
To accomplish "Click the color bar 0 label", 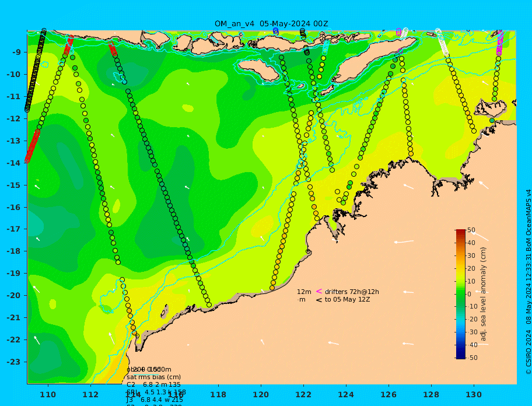I will (470, 294).
